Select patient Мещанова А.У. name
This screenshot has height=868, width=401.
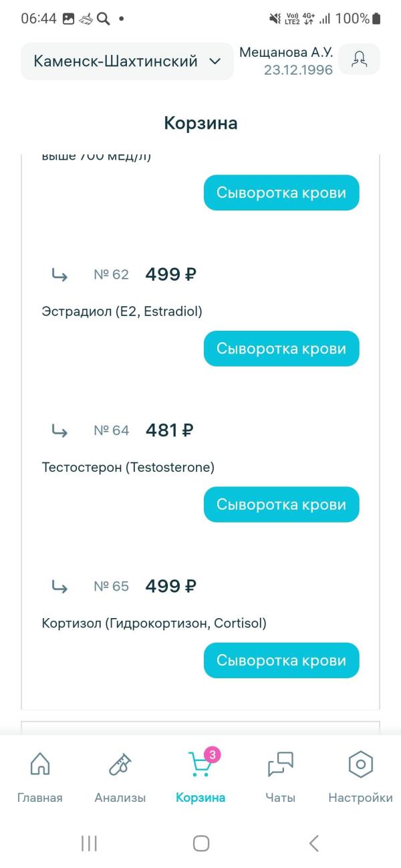coord(286,53)
